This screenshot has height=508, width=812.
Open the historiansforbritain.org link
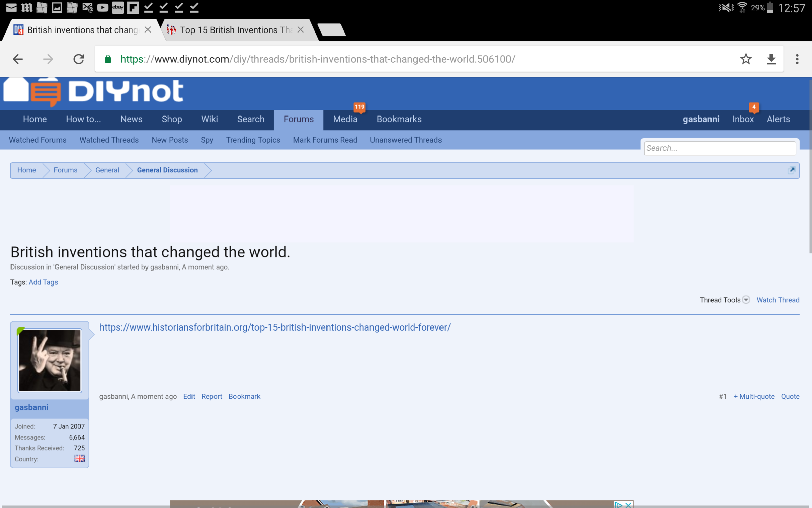point(275,327)
